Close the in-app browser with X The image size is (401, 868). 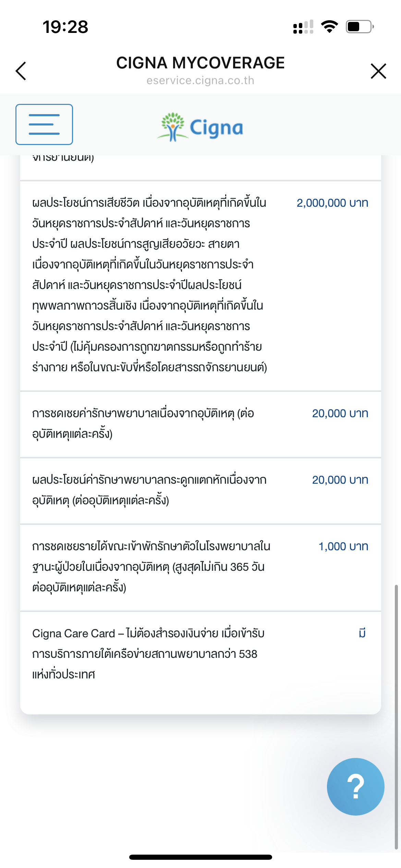378,71
